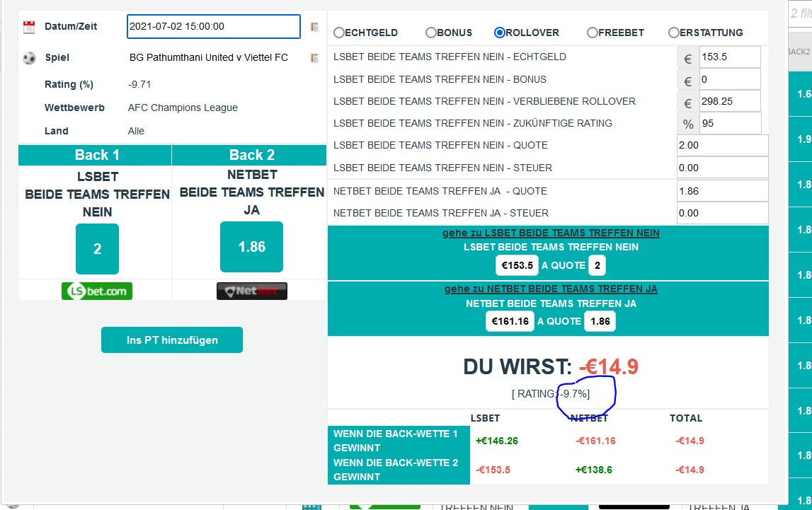Select the ERSTATTUNG radio option

[x=673, y=33]
